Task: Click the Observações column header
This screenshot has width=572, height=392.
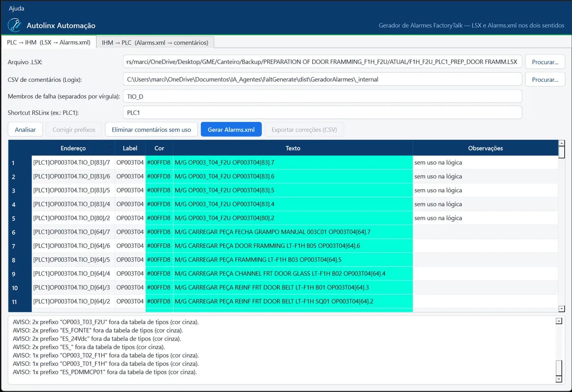Action: tap(485, 148)
